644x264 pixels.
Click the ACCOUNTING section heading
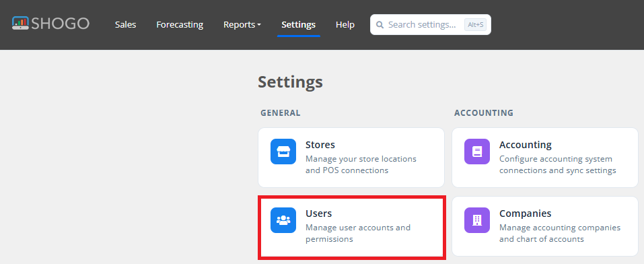click(x=483, y=112)
